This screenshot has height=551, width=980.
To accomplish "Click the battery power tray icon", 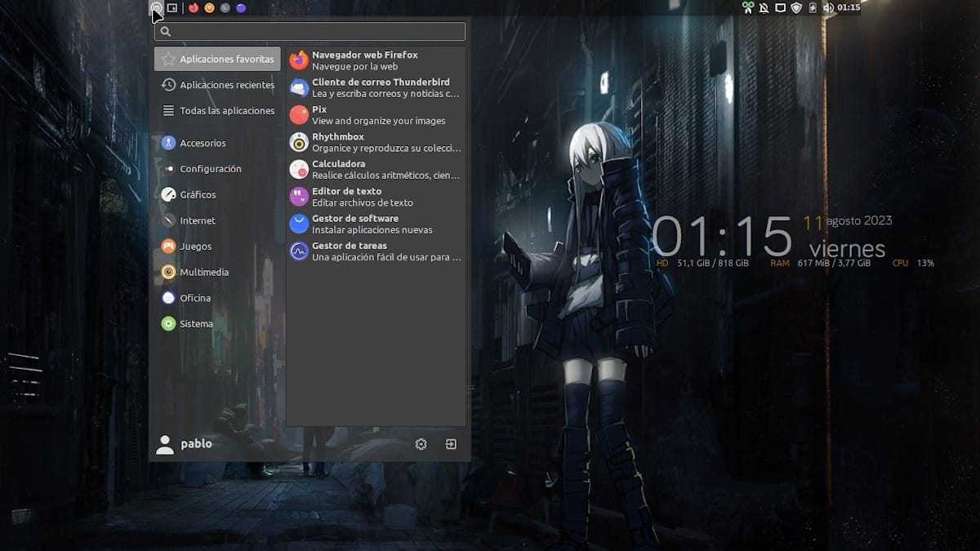I will coord(813,7).
